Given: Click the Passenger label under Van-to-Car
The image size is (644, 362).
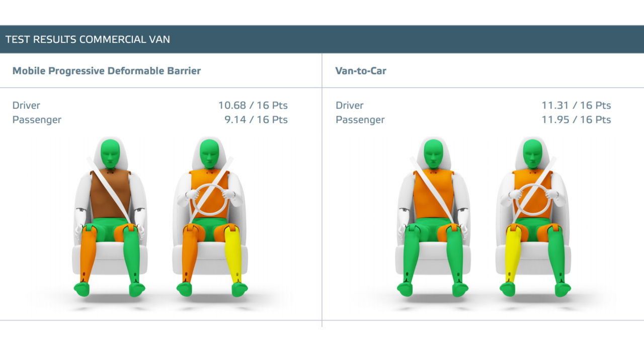Looking at the screenshot, I should (x=360, y=120).
